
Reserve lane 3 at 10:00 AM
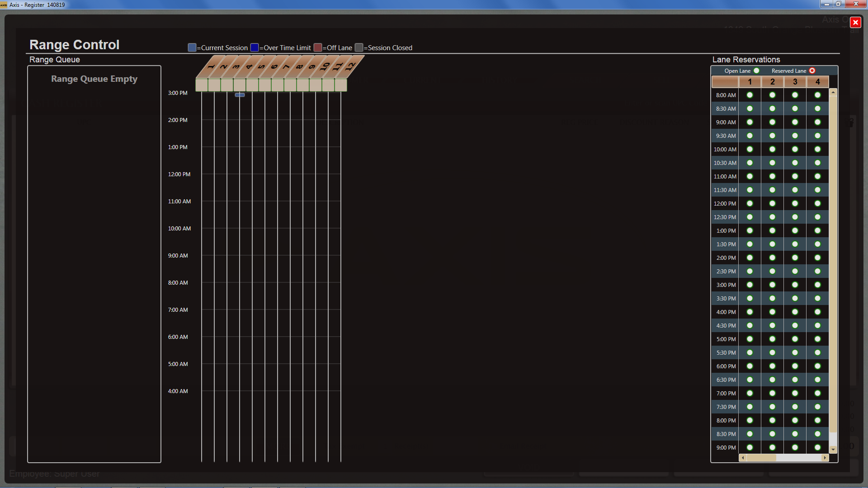coord(795,149)
